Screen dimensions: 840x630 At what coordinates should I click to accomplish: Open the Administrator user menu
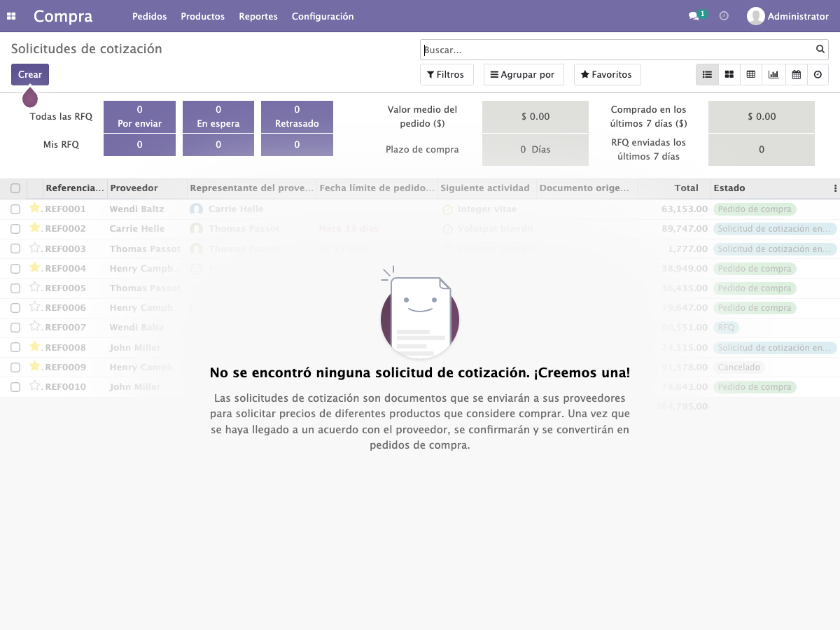pos(787,16)
